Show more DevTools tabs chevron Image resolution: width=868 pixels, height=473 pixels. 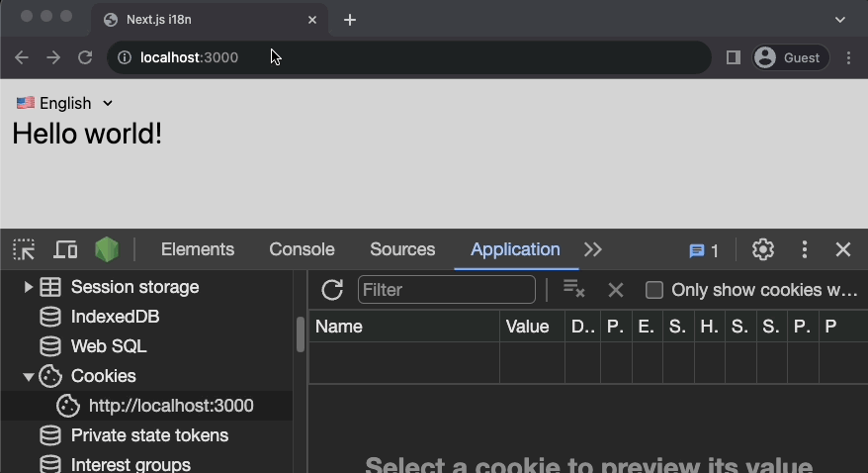coord(592,249)
